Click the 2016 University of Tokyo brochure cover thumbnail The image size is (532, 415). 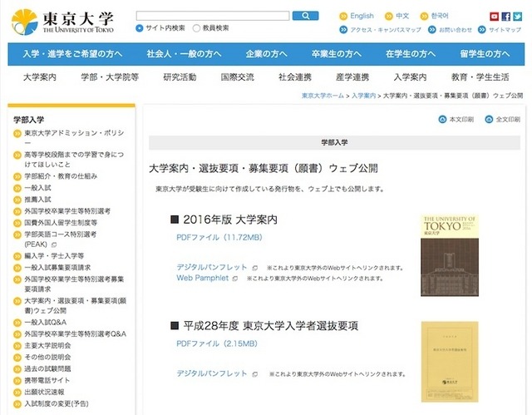(450, 255)
